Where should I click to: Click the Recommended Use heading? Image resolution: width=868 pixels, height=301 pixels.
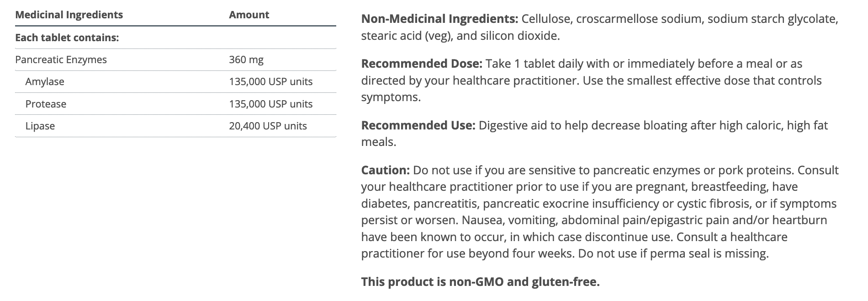click(x=418, y=125)
